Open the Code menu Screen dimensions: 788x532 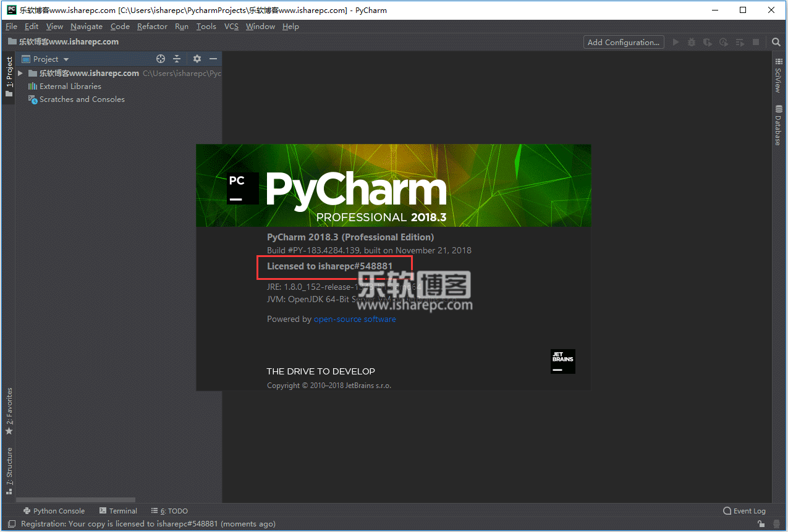click(120, 27)
